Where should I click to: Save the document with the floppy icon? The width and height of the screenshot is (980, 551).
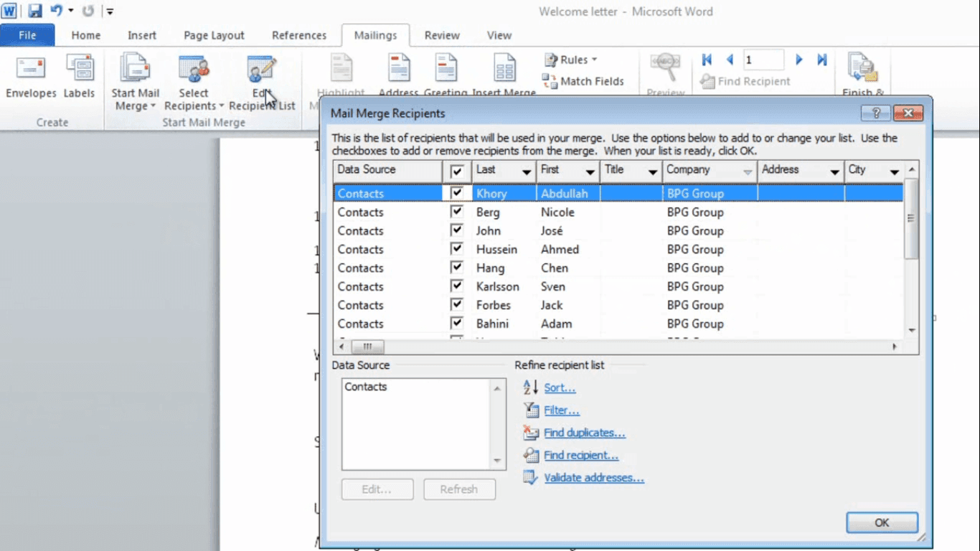pos(35,11)
